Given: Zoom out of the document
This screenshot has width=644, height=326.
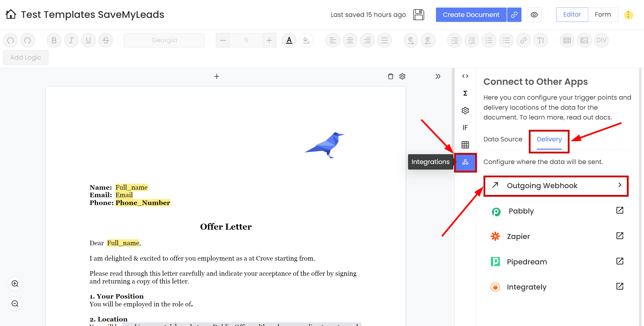Looking at the screenshot, I should 15,304.
